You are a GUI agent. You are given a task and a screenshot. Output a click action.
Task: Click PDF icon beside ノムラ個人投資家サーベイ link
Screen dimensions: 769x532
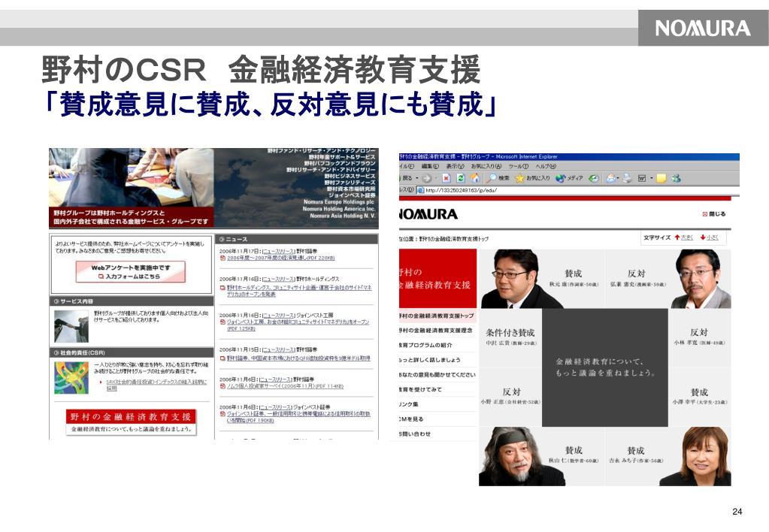pyautogui.click(x=223, y=386)
